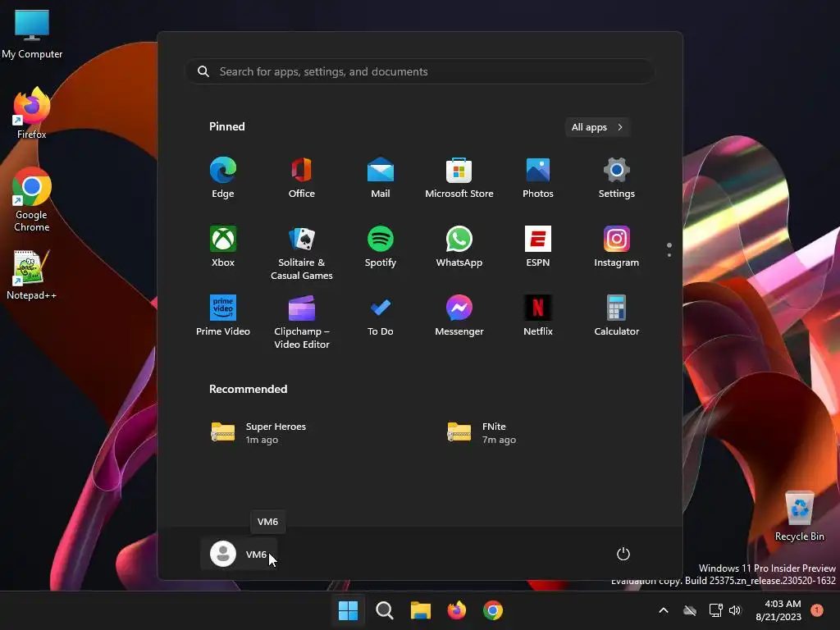Open Edge from pinned apps
Screen dimensions: 840x630
tap(223, 178)
